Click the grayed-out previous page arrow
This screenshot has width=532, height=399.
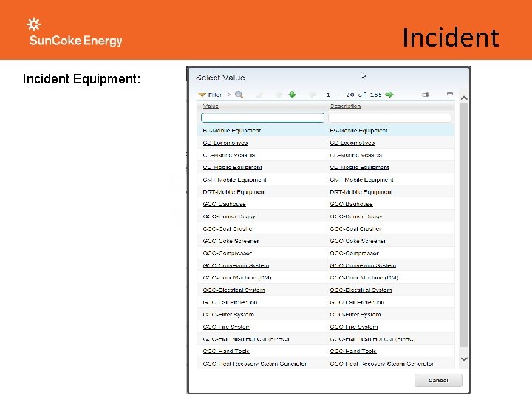(312, 95)
